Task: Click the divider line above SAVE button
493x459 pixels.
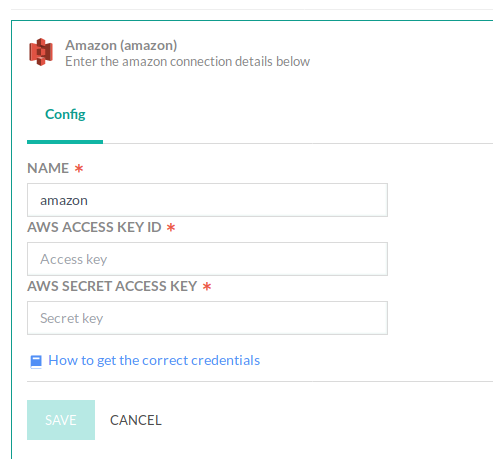Action: [x=260, y=381]
